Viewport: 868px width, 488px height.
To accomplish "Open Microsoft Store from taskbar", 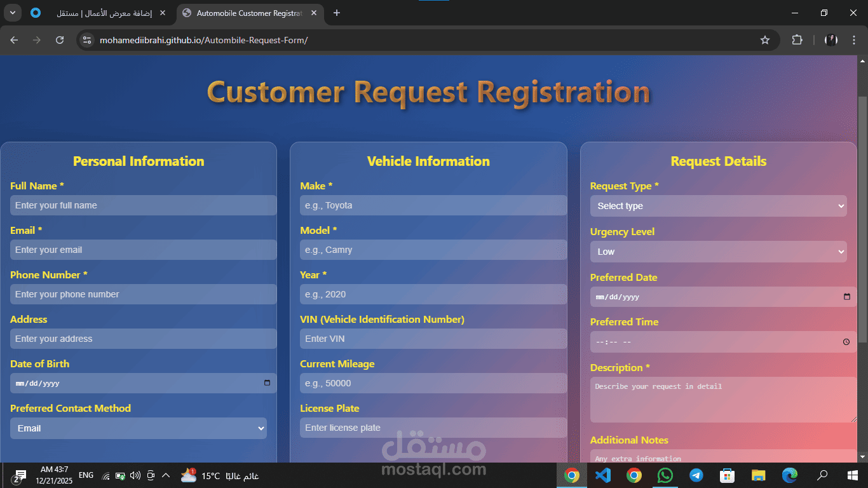I will (x=727, y=475).
